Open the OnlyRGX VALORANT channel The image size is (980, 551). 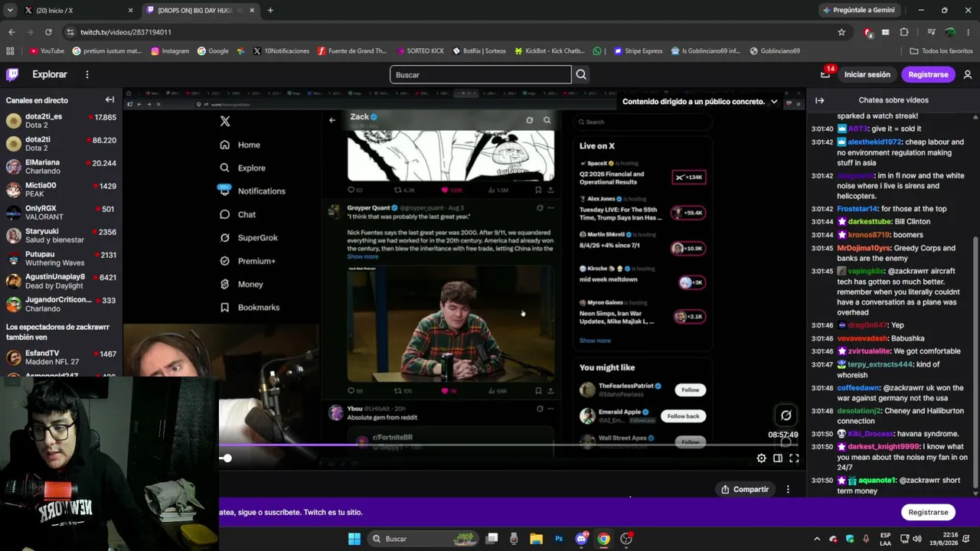[x=61, y=213]
